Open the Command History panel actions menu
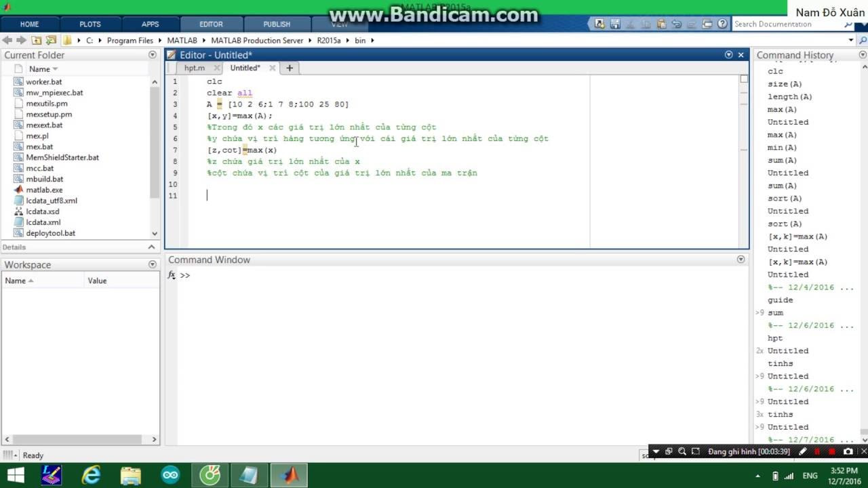868x488 pixels. tap(863, 55)
